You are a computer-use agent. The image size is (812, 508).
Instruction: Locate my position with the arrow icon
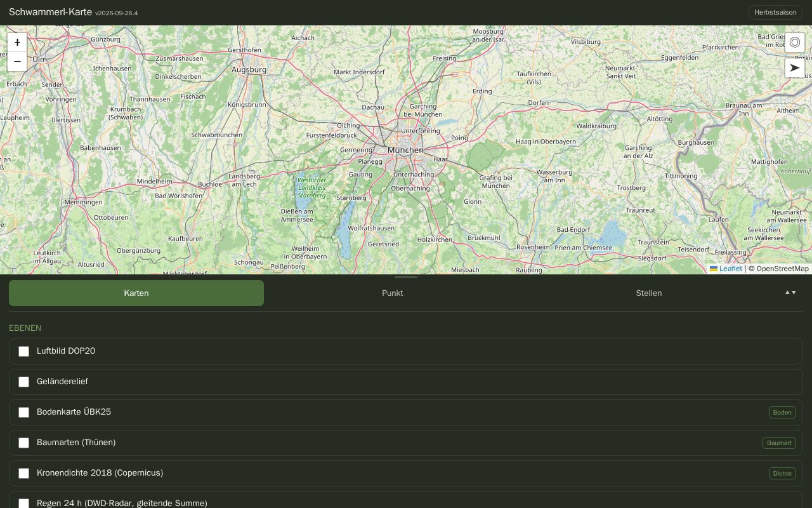[795, 68]
